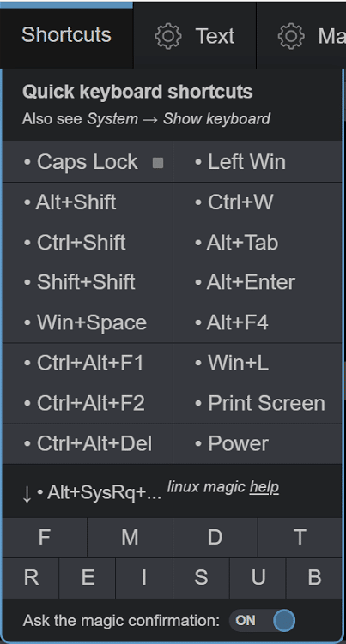This screenshot has width=346, height=644.
Task: Click the SysRq S key button
Action: (201, 577)
